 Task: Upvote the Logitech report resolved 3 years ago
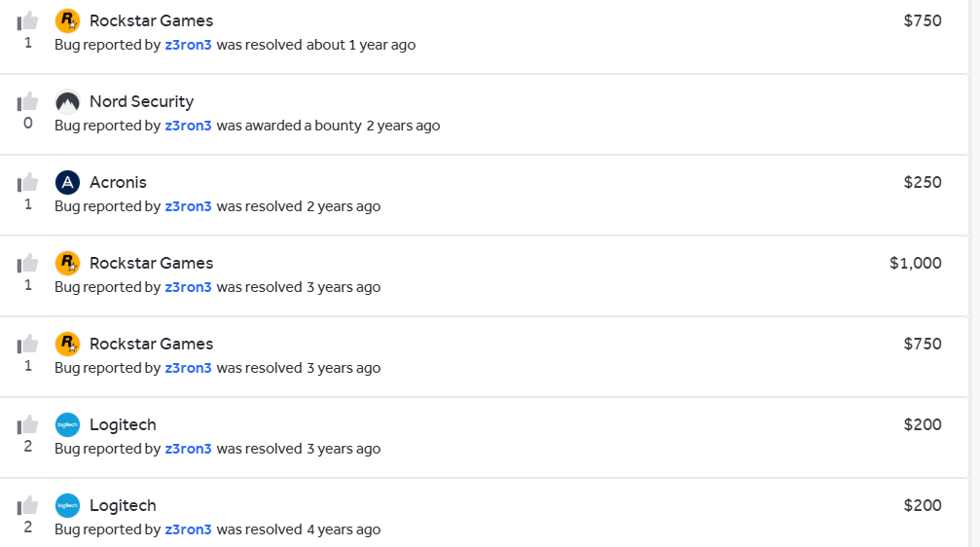click(27, 425)
